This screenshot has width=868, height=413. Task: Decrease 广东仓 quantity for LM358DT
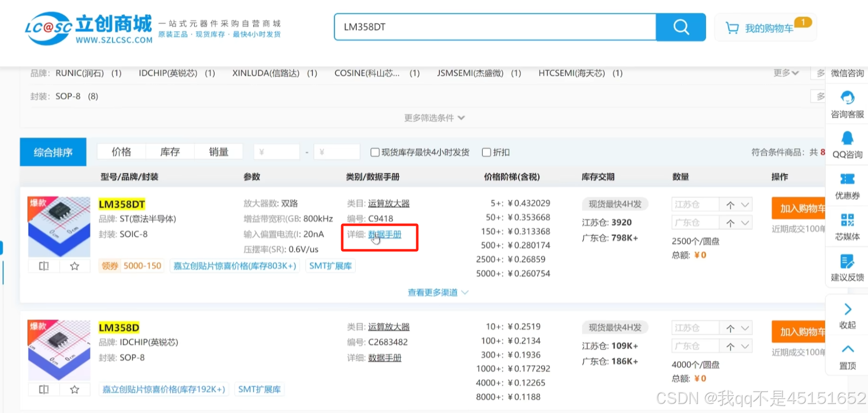[x=745, y=222]
